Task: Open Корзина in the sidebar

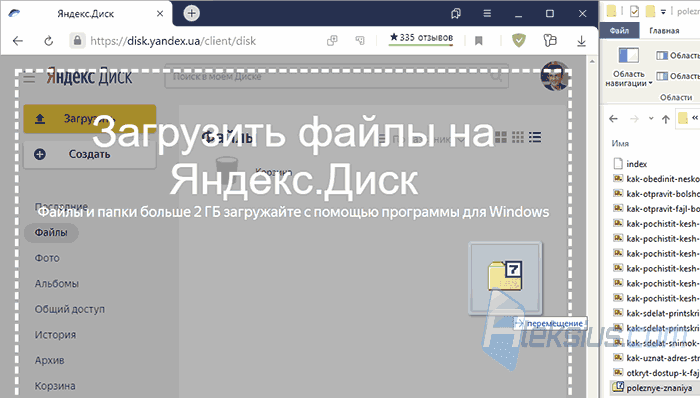Action: pyautogui.click(x=55, y=386)
